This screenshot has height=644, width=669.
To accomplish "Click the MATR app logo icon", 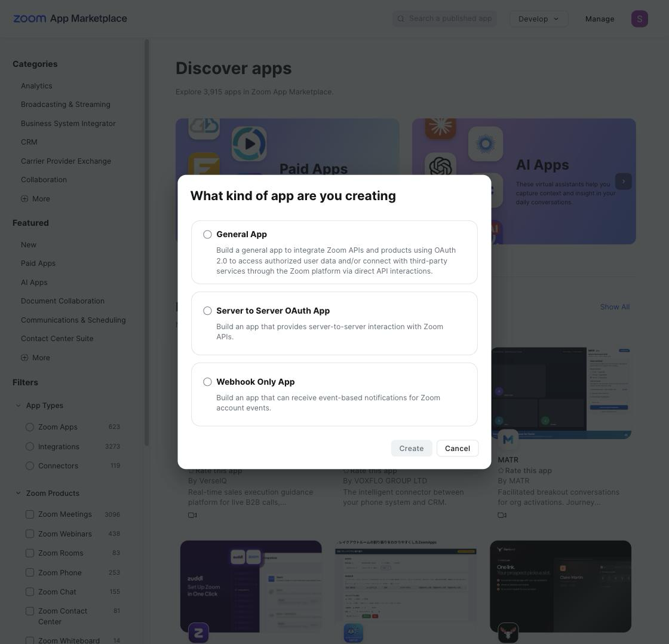I will 508,440.
